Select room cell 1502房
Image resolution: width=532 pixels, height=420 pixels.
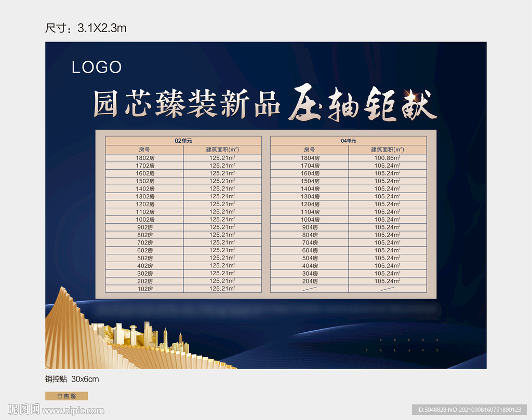(145, 181)
